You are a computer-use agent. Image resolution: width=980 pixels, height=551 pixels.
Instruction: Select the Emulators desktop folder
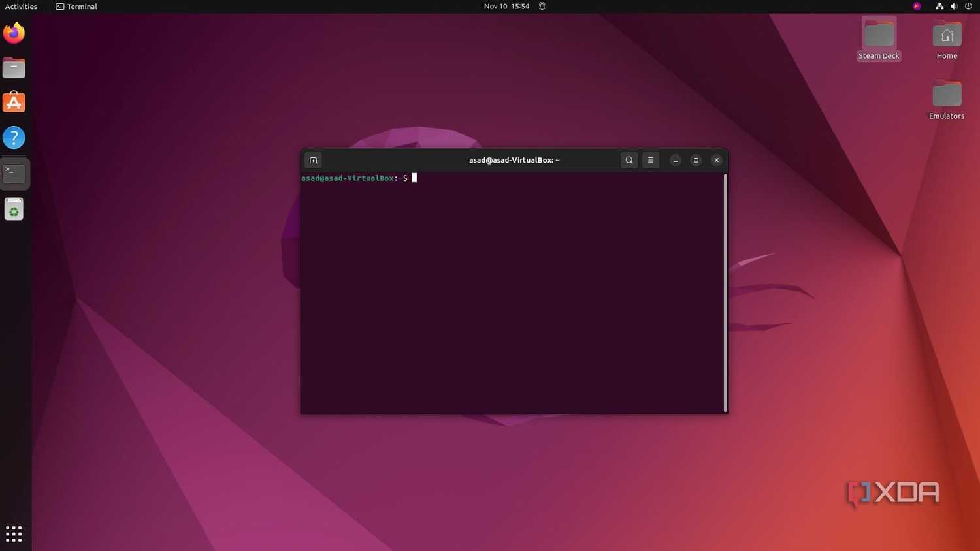947,99
